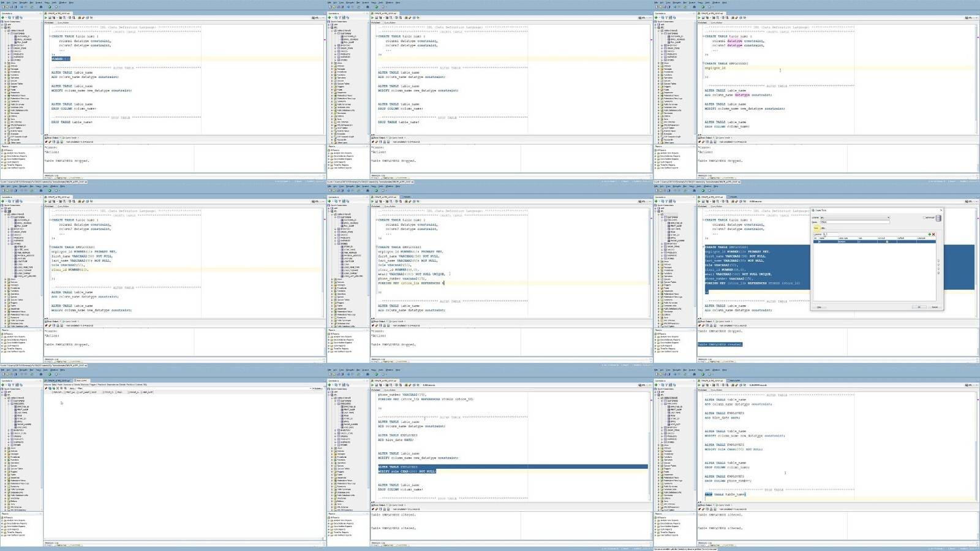Open the Actions dropdown in EMPLOYEES table viewer

(72, 388)
